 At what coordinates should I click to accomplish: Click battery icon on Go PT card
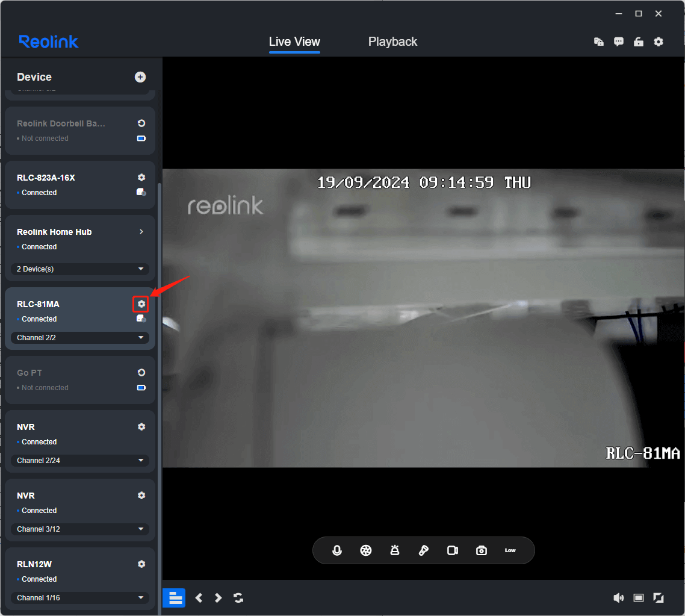pos(141,388)
